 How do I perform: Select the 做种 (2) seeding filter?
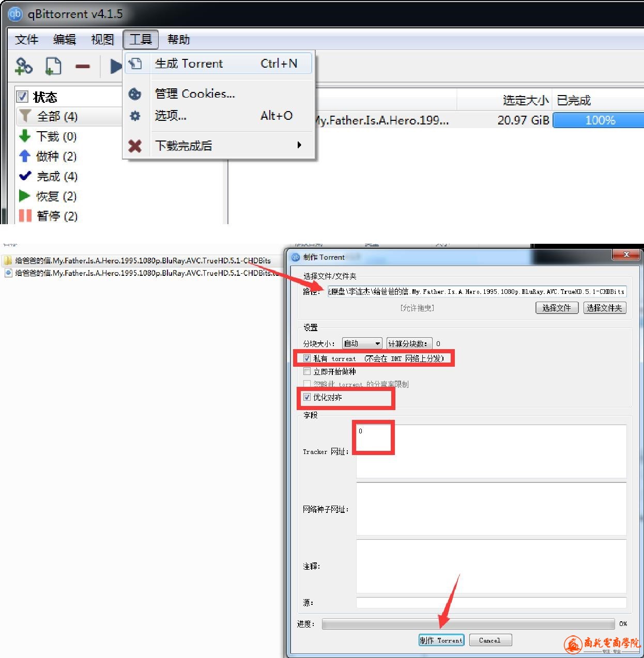[x=48, y=156]
